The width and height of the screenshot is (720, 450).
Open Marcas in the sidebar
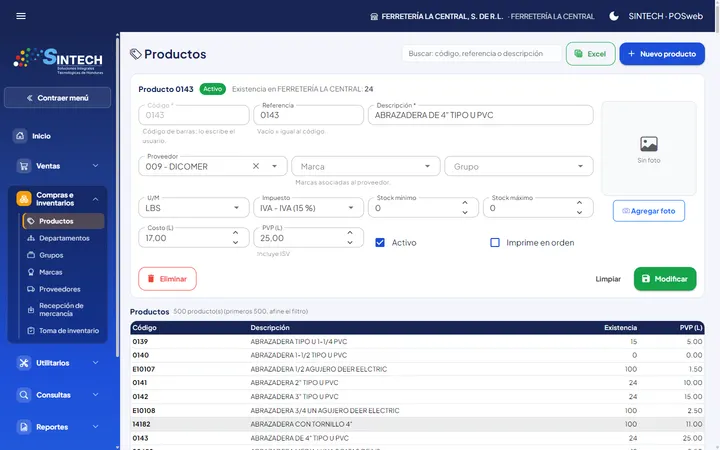[x=63, y=272]
